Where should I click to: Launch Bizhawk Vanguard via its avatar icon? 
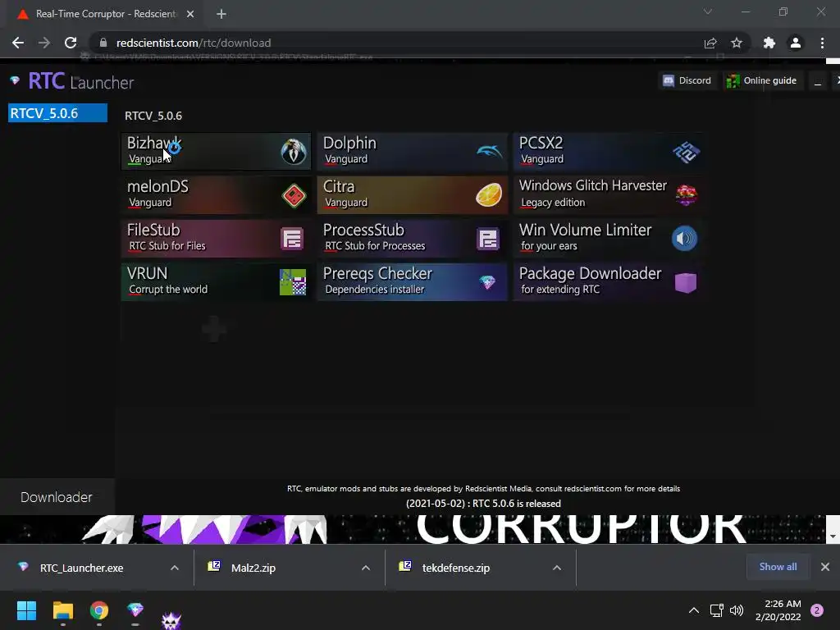click(x=294, y=152)
